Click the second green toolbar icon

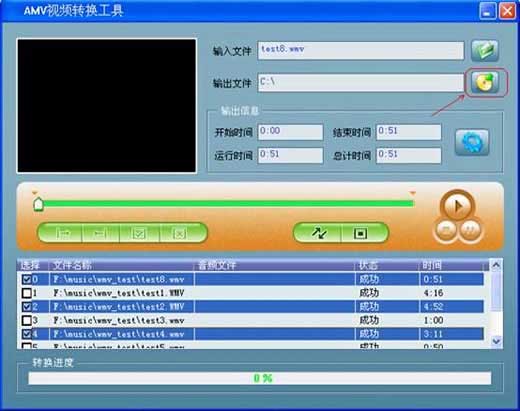[x=100, y=233]
